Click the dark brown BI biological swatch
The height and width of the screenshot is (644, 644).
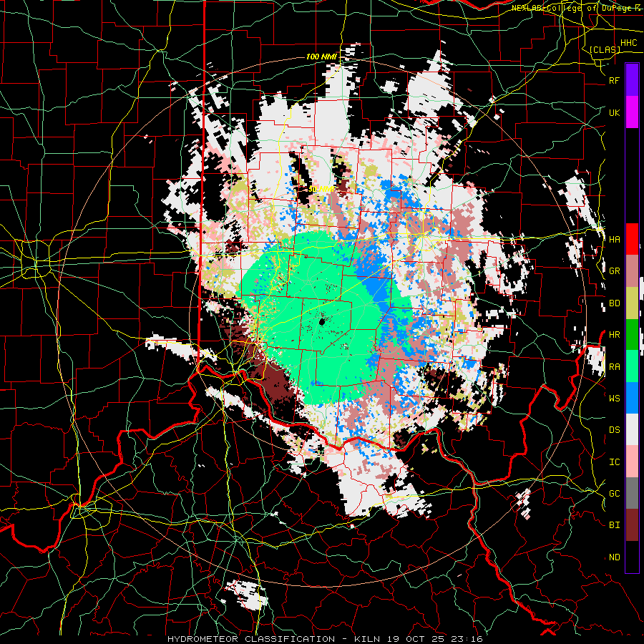point(632,525)
